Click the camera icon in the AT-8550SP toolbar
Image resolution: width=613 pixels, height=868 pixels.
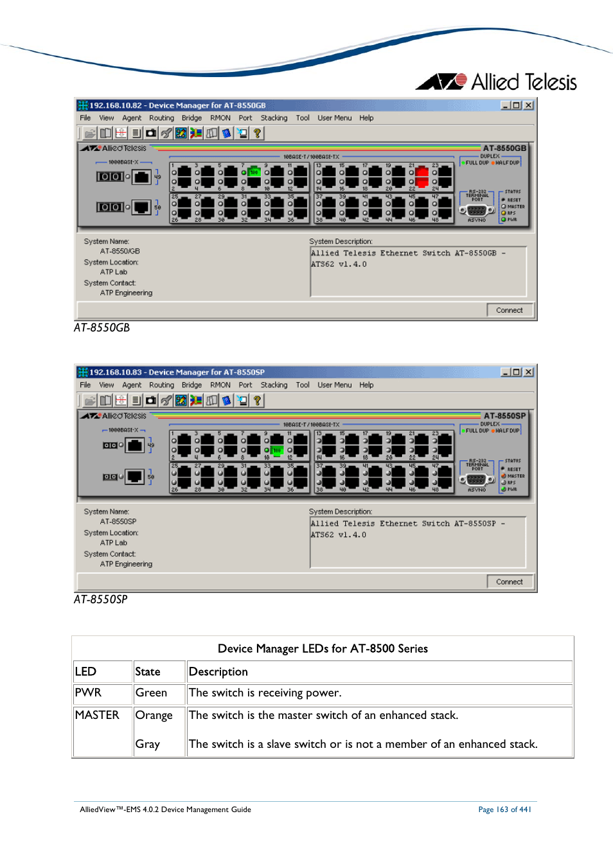151,400
